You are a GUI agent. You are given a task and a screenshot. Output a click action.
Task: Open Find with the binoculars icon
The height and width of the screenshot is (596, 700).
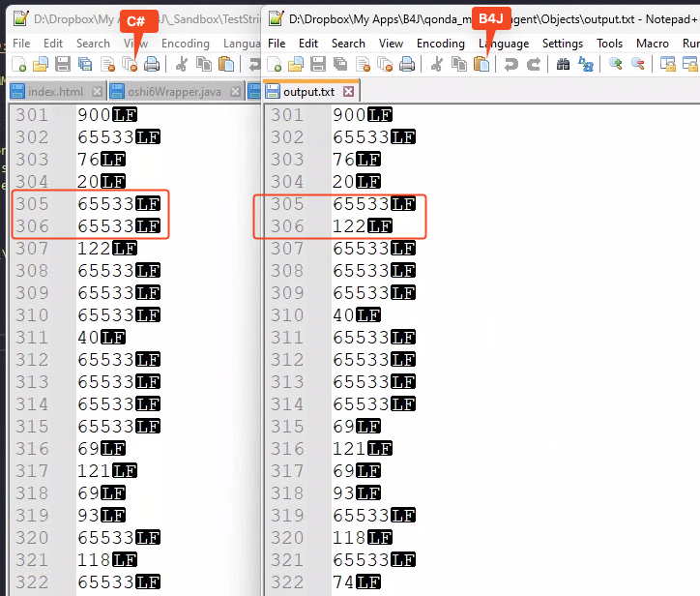563,64
